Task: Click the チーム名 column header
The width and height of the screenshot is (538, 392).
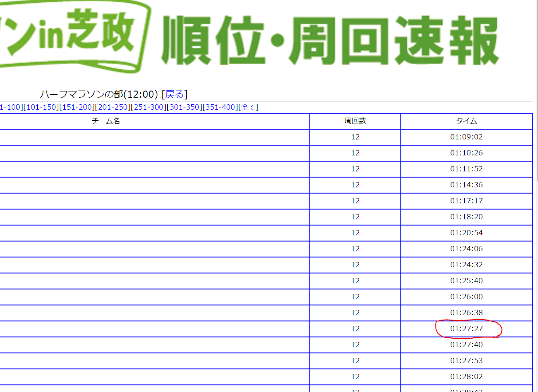Action: pyautogui.click(x=106, y=121)
